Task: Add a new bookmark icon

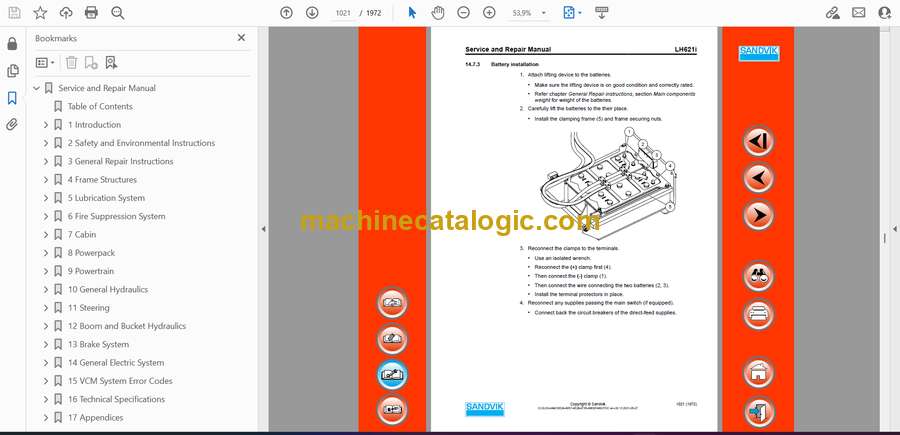Action: point(91,63)
